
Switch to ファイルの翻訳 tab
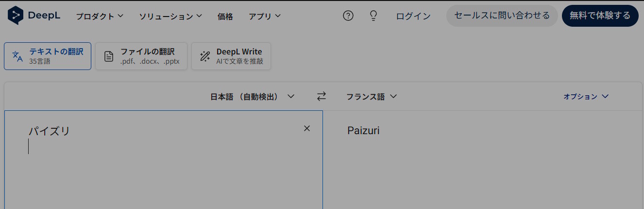point(141,56)
